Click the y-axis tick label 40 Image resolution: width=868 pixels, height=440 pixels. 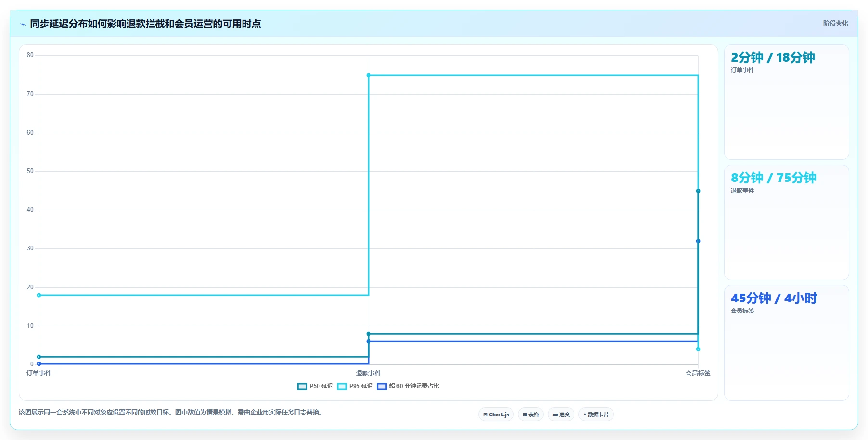tap(30, 210)
